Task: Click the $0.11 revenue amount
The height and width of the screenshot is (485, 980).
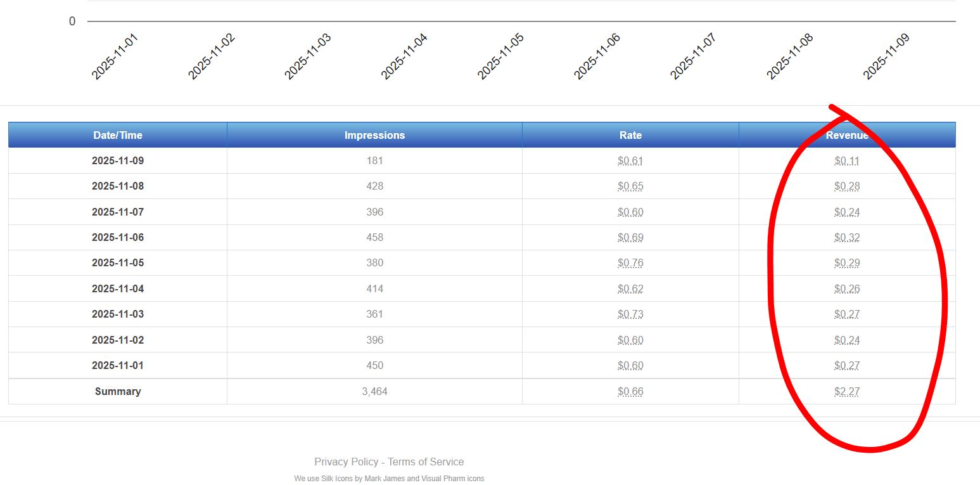Action: 847,161
